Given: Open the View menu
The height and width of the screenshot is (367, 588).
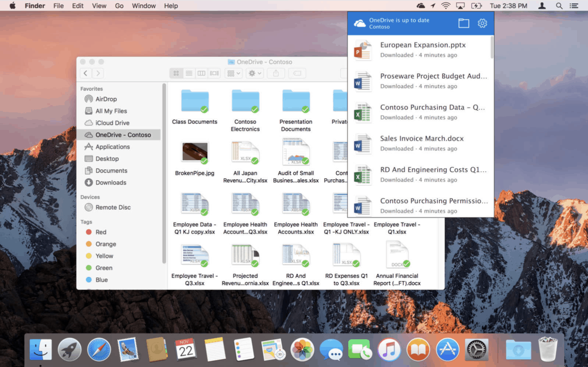Looking at the screenshot, I should [x=99, y=6].
